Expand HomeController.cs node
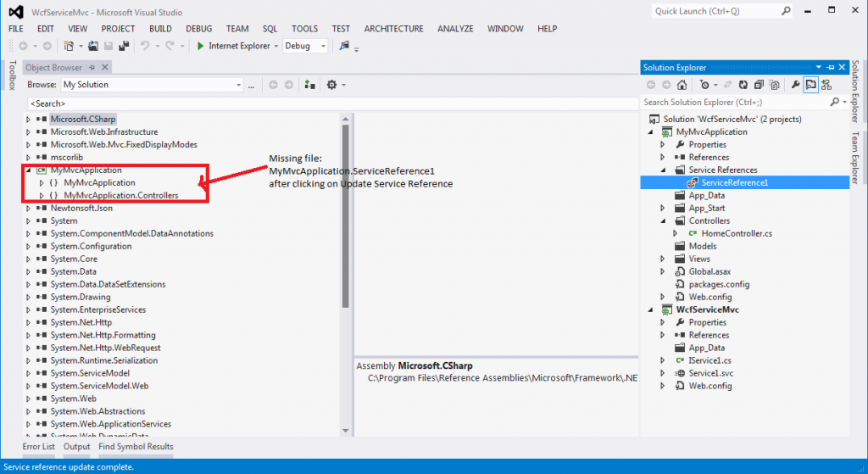Viewport: 868px width, 474px height. click(676, 234)
